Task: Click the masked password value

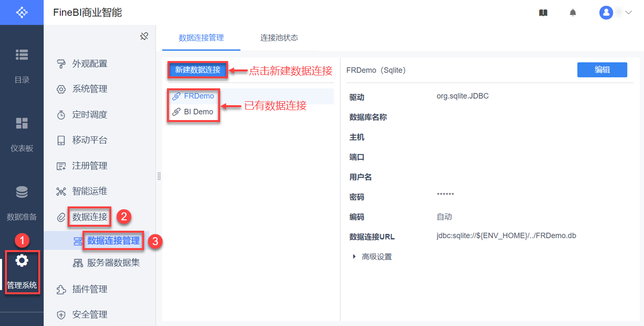Action: 445,195
